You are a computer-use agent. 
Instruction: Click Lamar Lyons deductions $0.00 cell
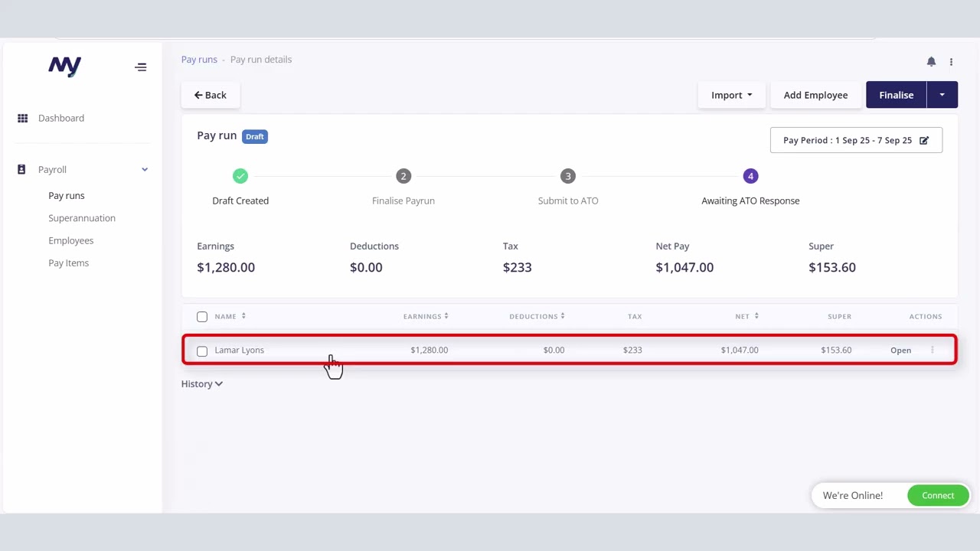point(554,350)
